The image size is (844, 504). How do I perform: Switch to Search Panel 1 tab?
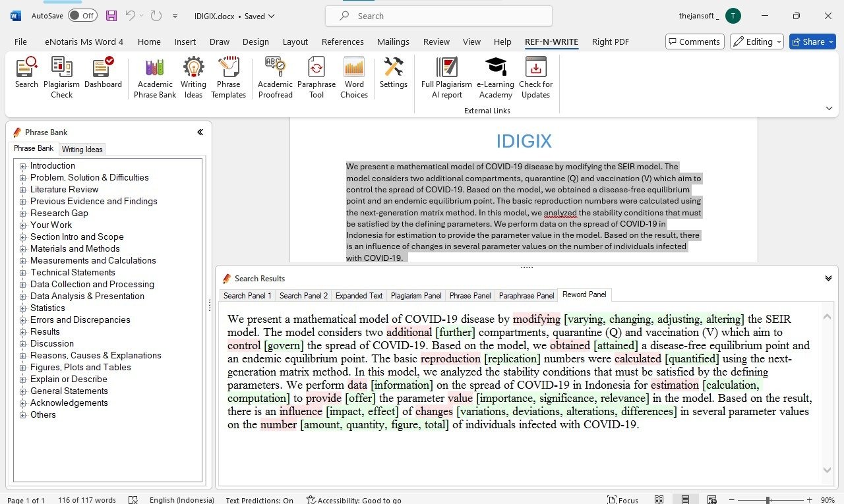[x=247, y=296]
